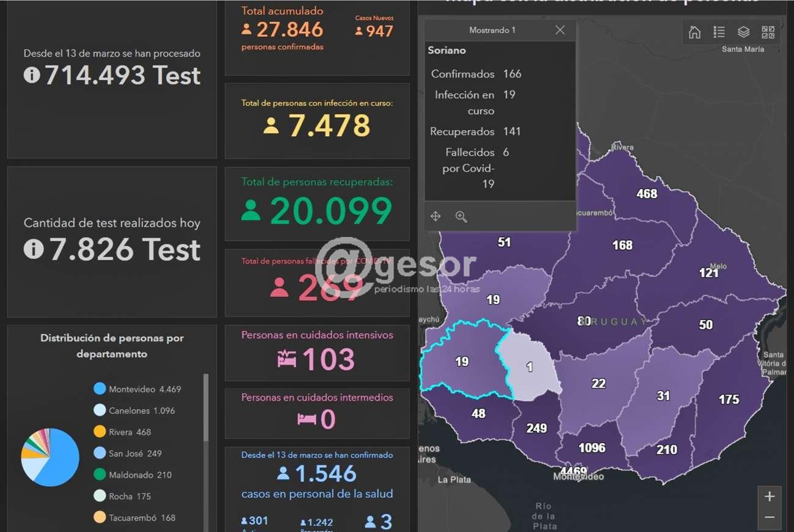794x532 pixels.
Task: Click the pan icon in Soriano popup
Action: click(x=435, y=216)
